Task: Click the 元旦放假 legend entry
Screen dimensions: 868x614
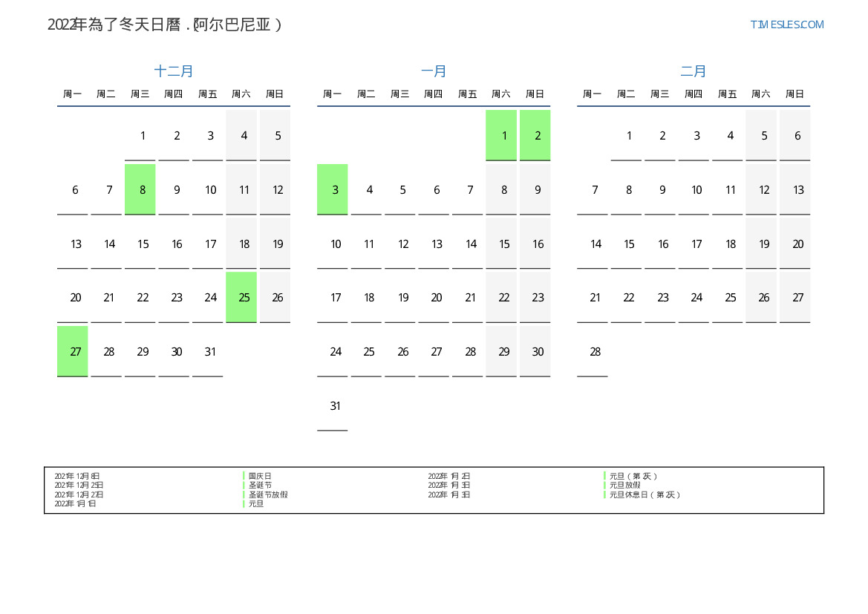Action: 624,485
